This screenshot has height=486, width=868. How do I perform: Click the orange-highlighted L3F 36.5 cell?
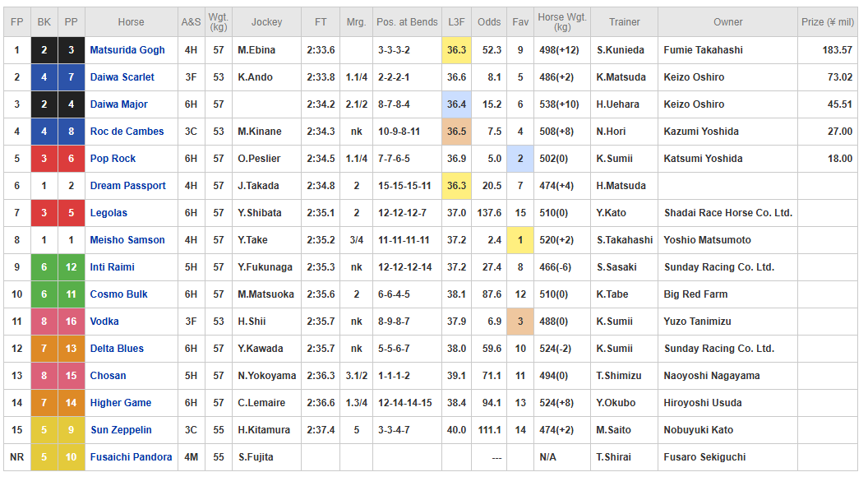coord(457,132)
